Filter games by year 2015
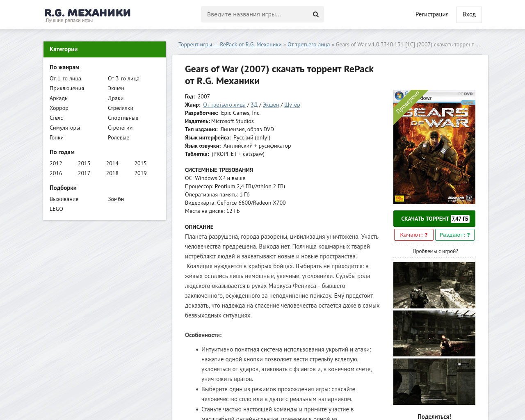Screen dimensions: 525x420 [x=140, y=163]
